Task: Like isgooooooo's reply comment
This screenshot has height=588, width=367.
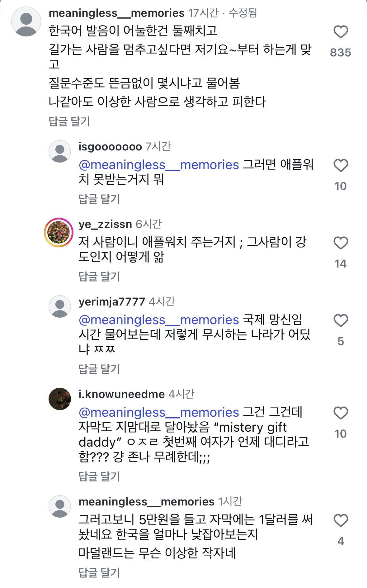Action: tap(341, 165)
